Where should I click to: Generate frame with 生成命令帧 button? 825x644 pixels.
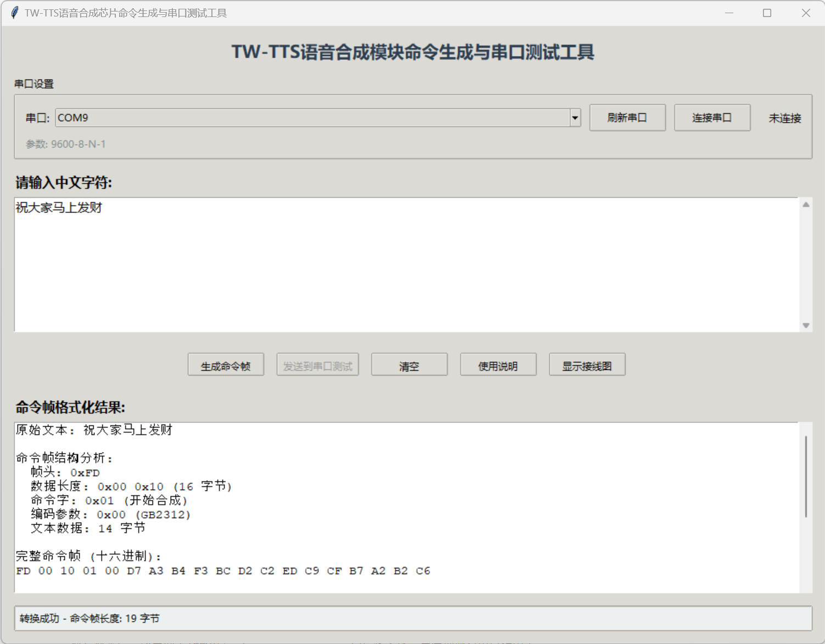(226, 365)
